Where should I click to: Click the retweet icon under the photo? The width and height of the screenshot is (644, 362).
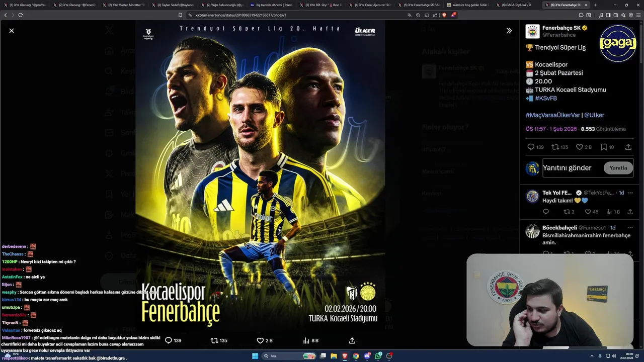click(214, 340)
